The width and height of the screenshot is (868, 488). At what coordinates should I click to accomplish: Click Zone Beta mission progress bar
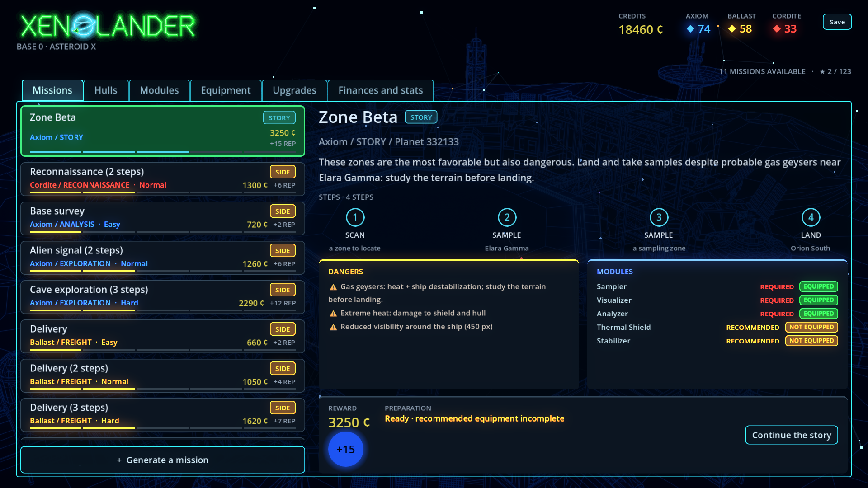coord(163,152)
